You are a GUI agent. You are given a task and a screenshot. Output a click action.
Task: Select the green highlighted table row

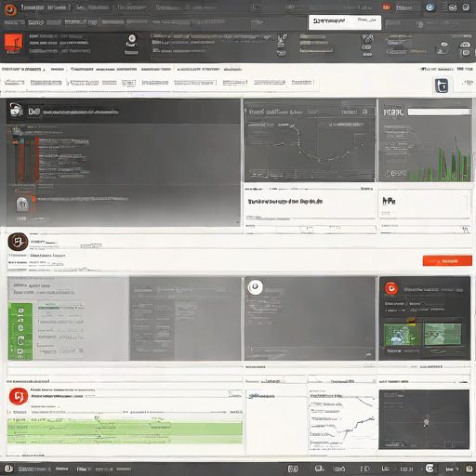(x=125, y=431)
